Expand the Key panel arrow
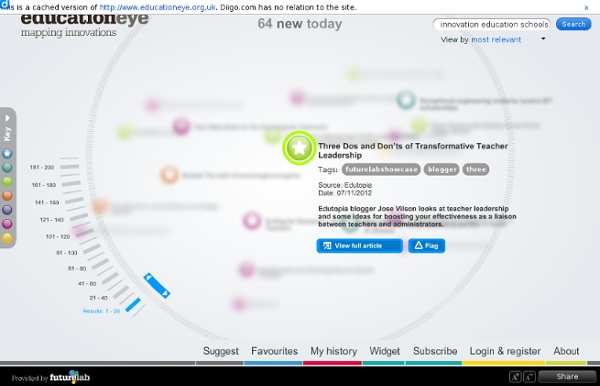Image resolution: width=600 pixels, height=386 pixels. pyautogui.click(x=7, y=118)
